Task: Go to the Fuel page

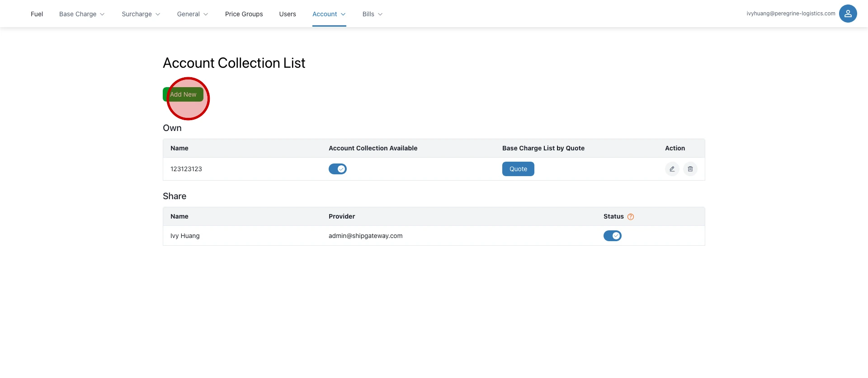Action: 37,14
